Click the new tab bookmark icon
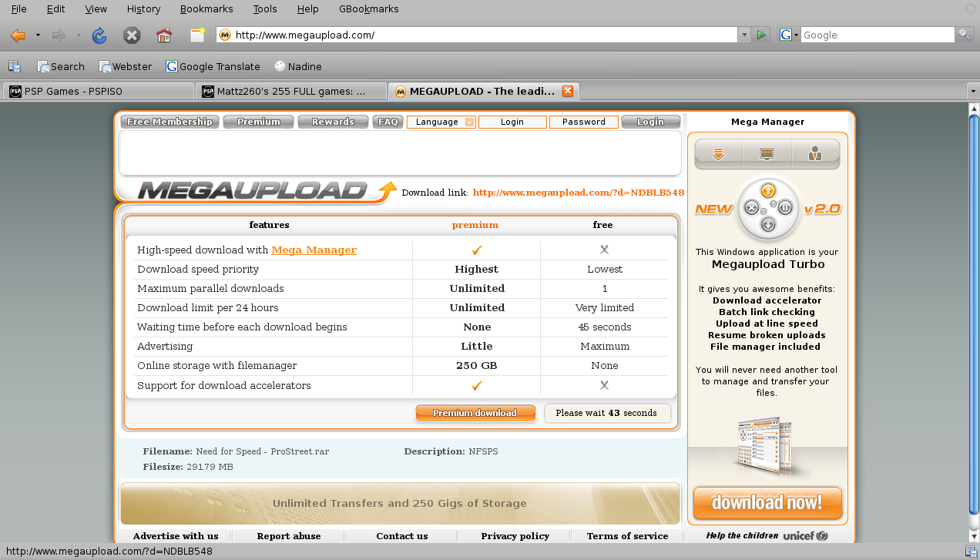 point(198,35)
